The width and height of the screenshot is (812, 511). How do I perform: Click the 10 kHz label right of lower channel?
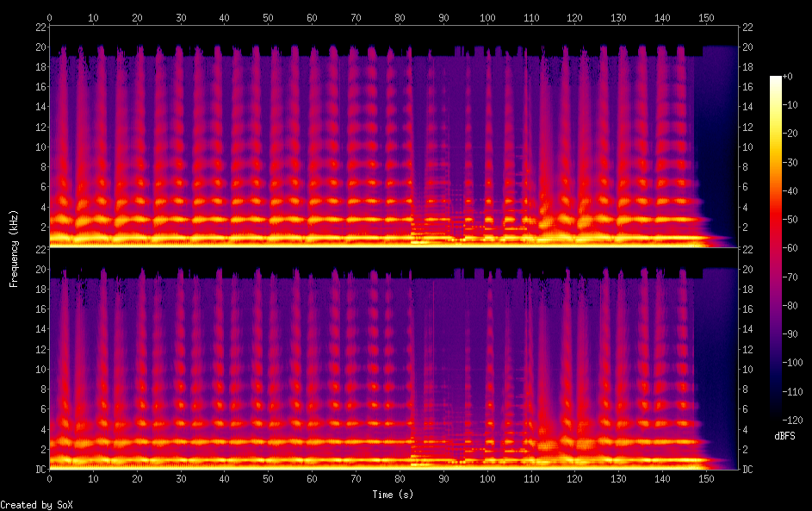click(x=747, y=369)
